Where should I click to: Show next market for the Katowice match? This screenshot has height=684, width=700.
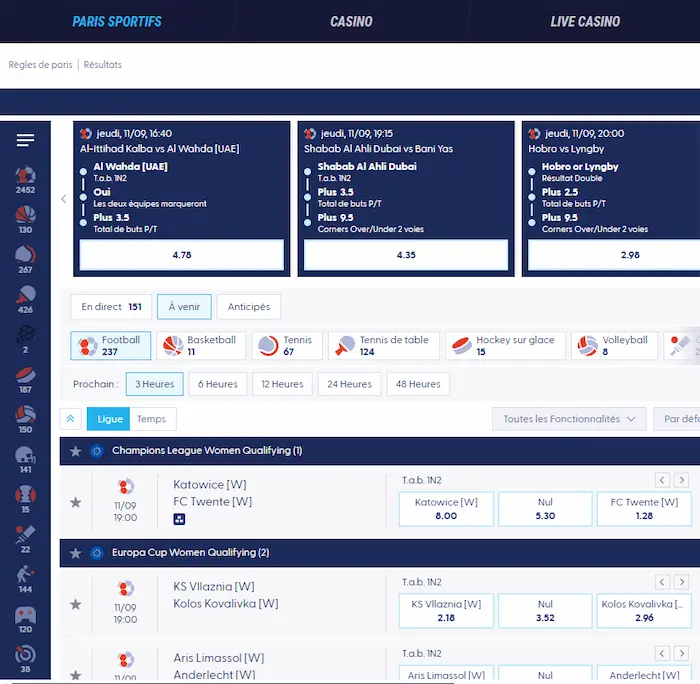(x=681, y=480)
